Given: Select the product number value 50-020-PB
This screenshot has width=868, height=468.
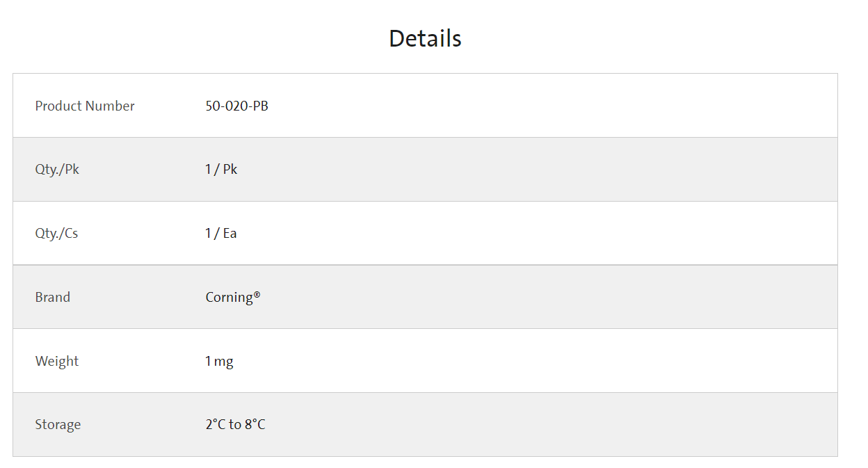Looking at the screenshot, I should (236, 106).
